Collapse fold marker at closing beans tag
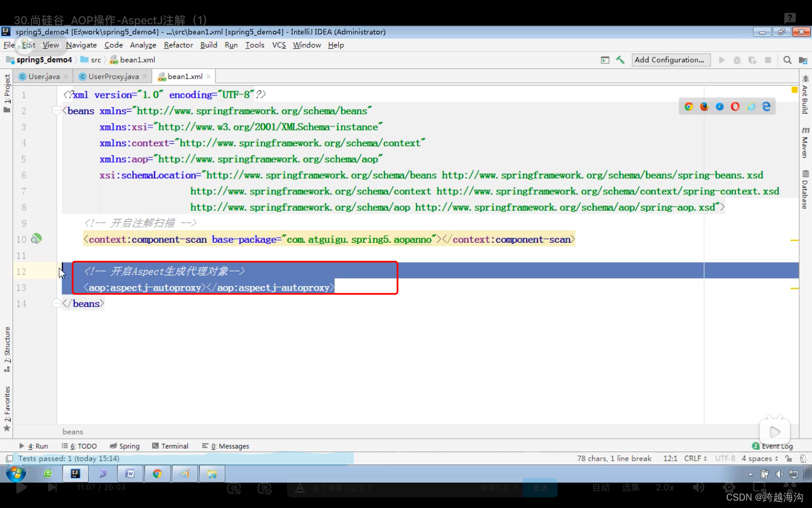Screen dimensions: 812x508 point(56,304)
